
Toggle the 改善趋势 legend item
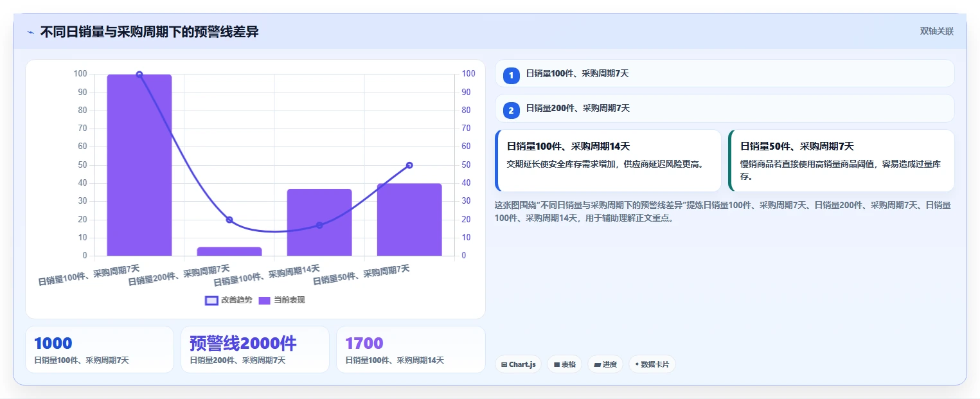tap(228, 300)
